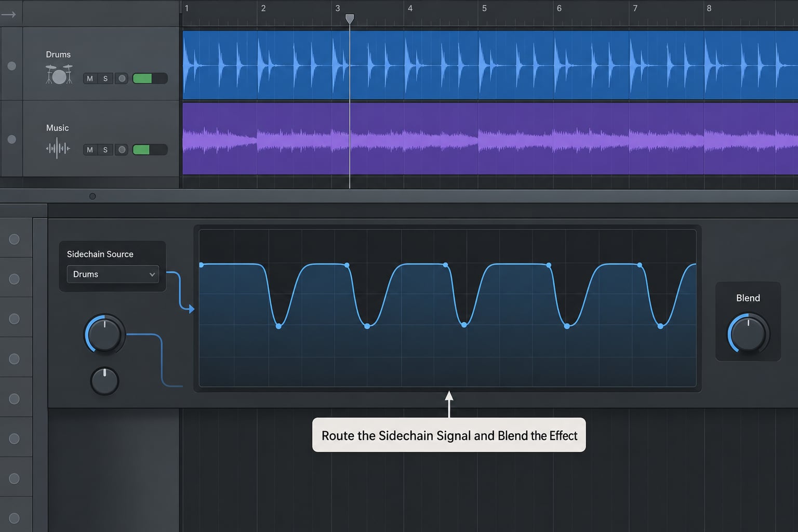This screenshot has width=798, height=532.
Task: Jump to bar 1 on the ruler
Action: pos(187,8)
